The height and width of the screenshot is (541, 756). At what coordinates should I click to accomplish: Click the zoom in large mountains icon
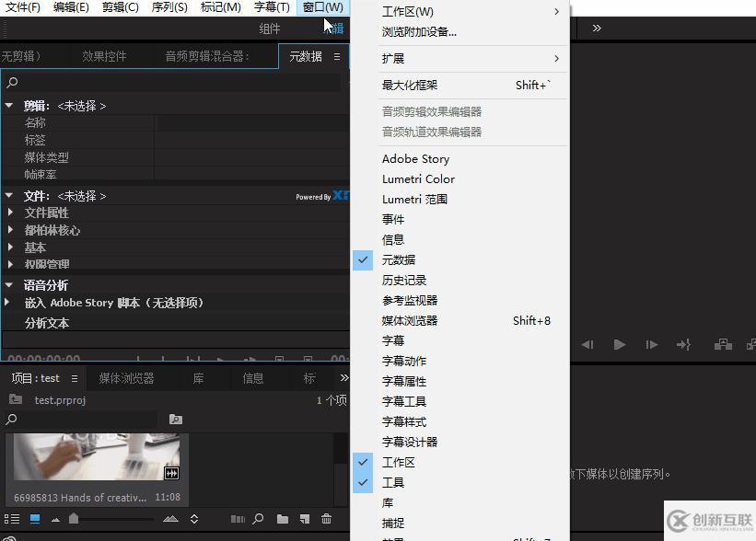coord(170,519)
